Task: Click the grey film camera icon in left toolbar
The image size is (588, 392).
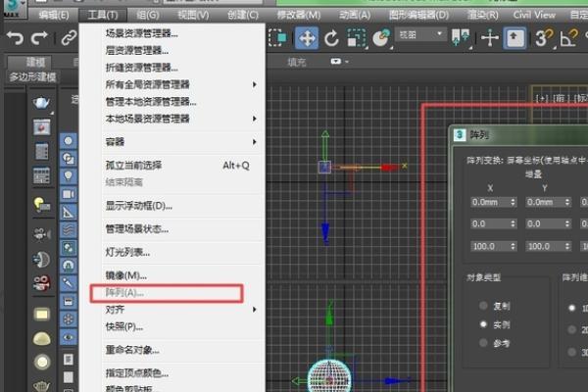Action: (41, 234)
